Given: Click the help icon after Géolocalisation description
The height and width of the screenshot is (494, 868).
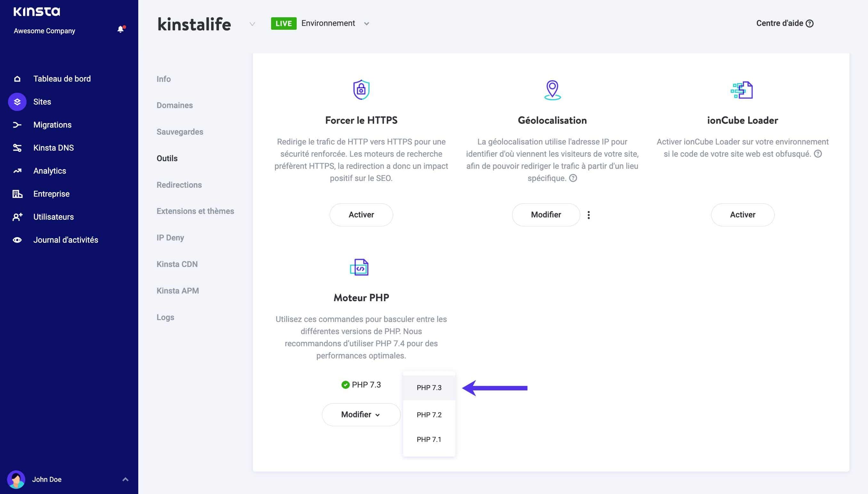Looking at the screenshot, I should (573, 178).
